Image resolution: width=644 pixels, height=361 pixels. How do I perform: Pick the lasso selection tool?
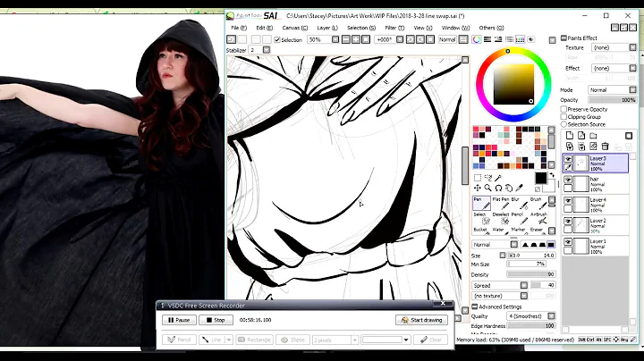(488, 178)
